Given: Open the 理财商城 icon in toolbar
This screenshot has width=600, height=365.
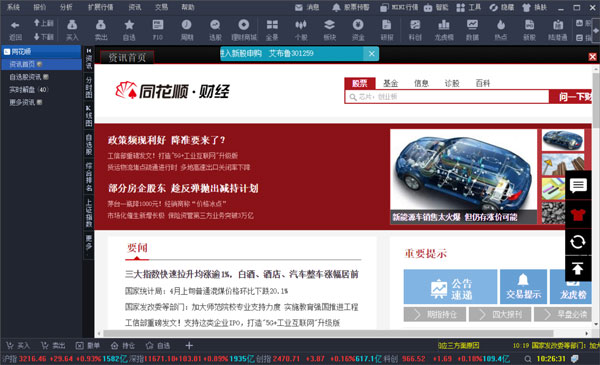Looking at the screenshot, I should tap(244, 30).
